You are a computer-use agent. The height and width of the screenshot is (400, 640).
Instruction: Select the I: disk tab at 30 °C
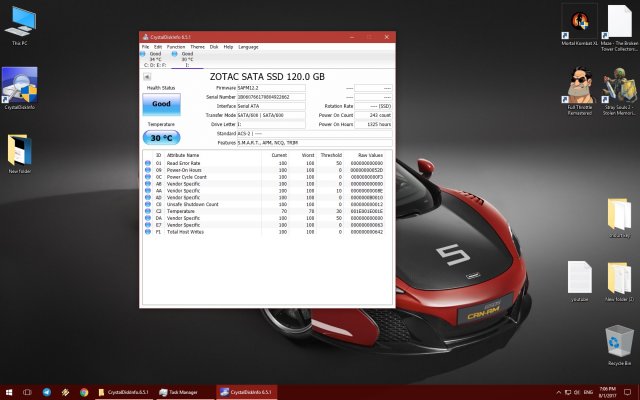(x=187, y=59)
